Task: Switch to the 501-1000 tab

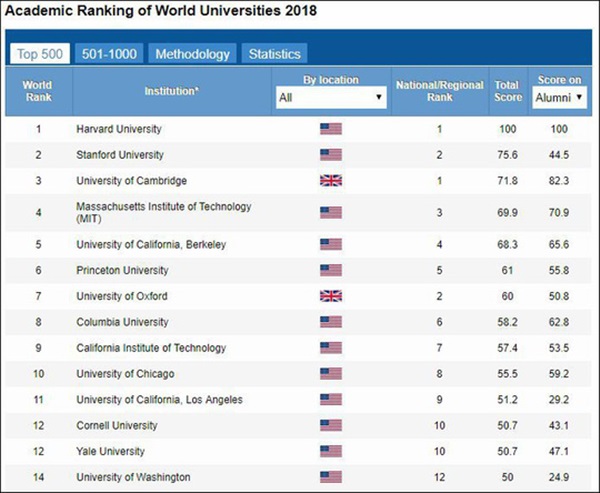Action: click(110, 54)
